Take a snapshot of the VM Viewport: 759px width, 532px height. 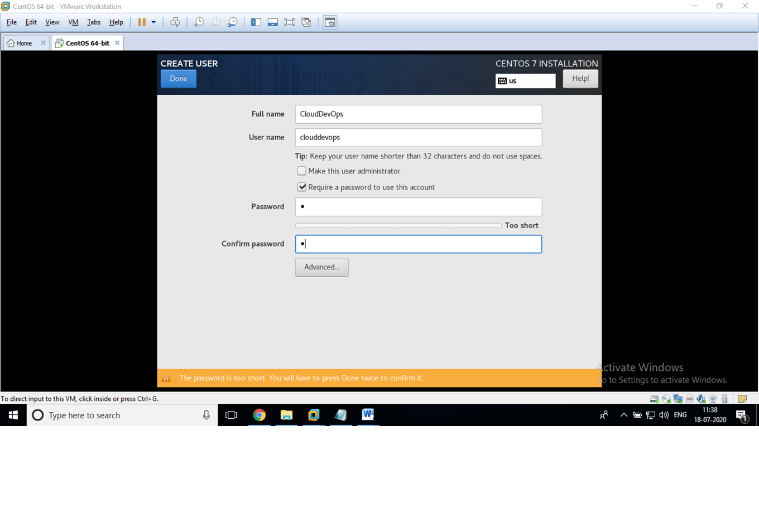pyautogui.click(x=199, y=22)
